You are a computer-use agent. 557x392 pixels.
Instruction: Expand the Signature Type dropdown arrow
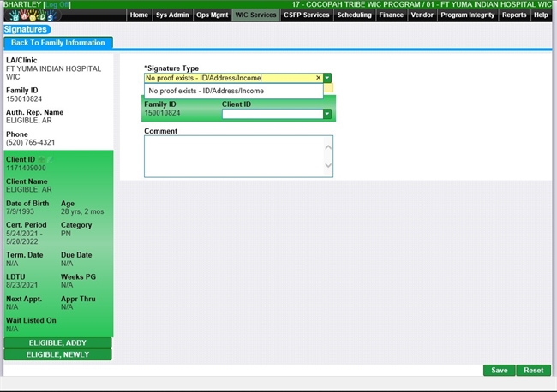[327, 78]
